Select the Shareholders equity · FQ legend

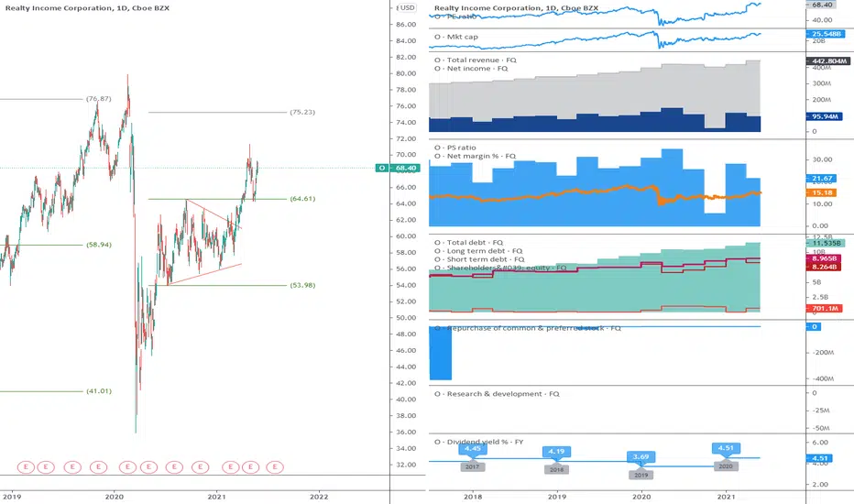point(500,268)
